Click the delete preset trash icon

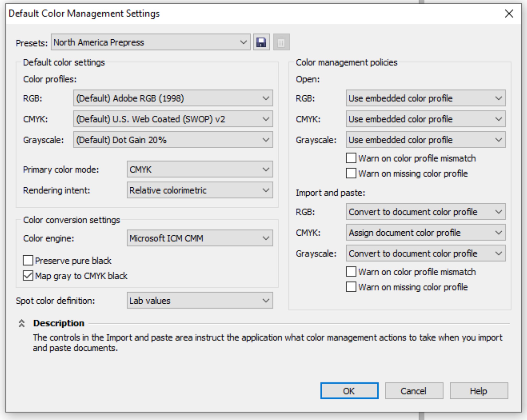[281, 42]
